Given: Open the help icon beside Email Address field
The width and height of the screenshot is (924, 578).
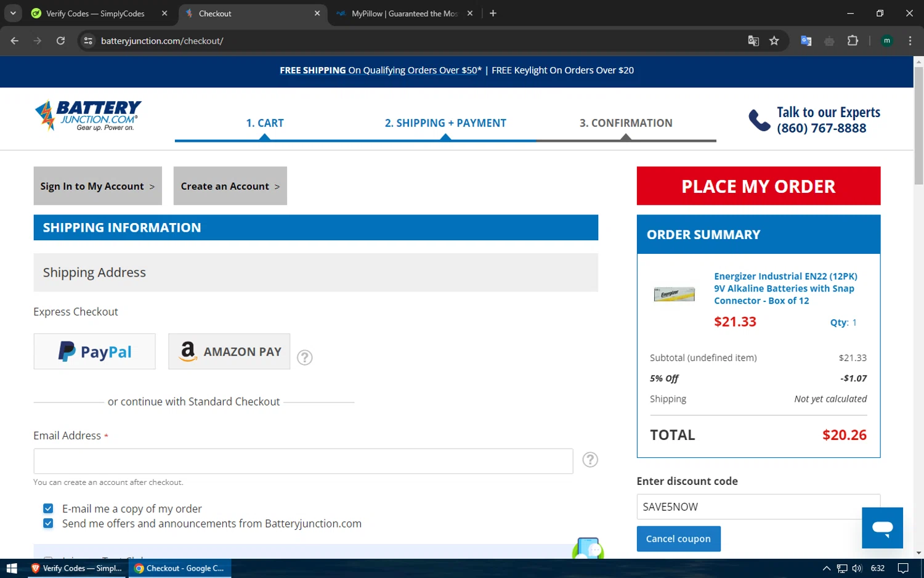Looking at the screenshot, I should [x=590, y=460].
